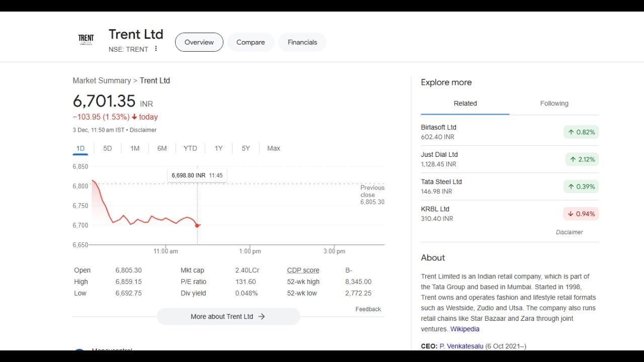
Task: Select the Following tab
Action: click(554, 104)
